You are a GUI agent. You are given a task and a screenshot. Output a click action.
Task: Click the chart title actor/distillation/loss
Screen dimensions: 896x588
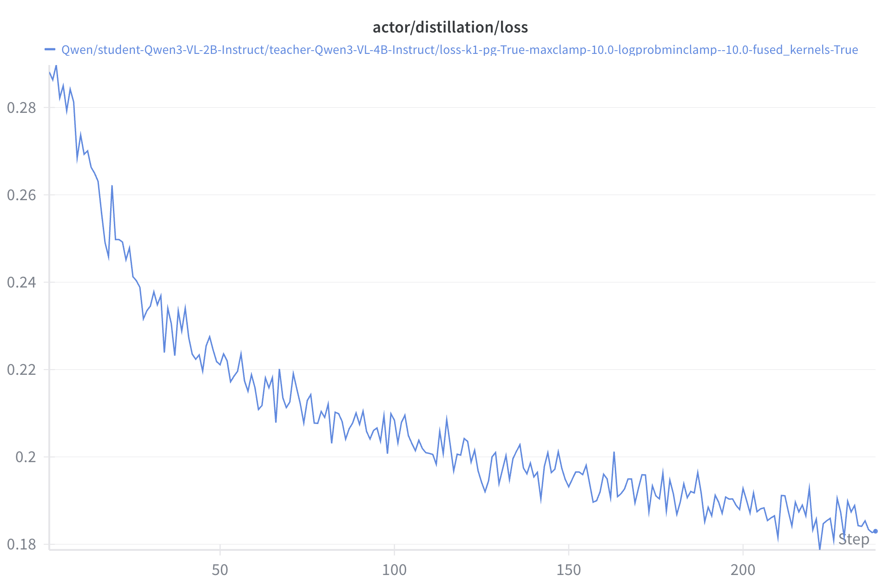[x=450, y=27]
